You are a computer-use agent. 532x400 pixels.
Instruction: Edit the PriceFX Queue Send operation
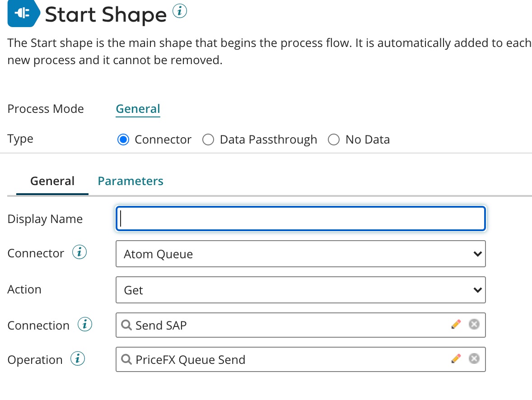456,358
